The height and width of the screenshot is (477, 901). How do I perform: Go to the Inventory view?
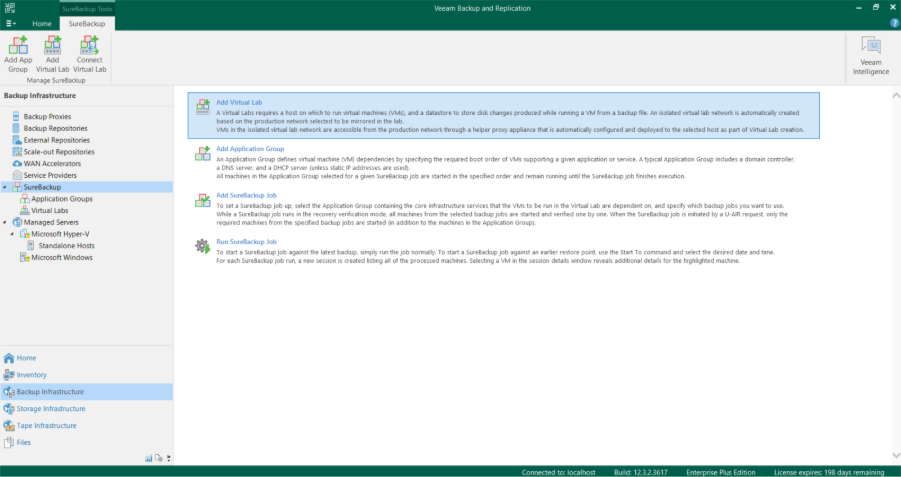pyautogui.click(x=31, y=374)
